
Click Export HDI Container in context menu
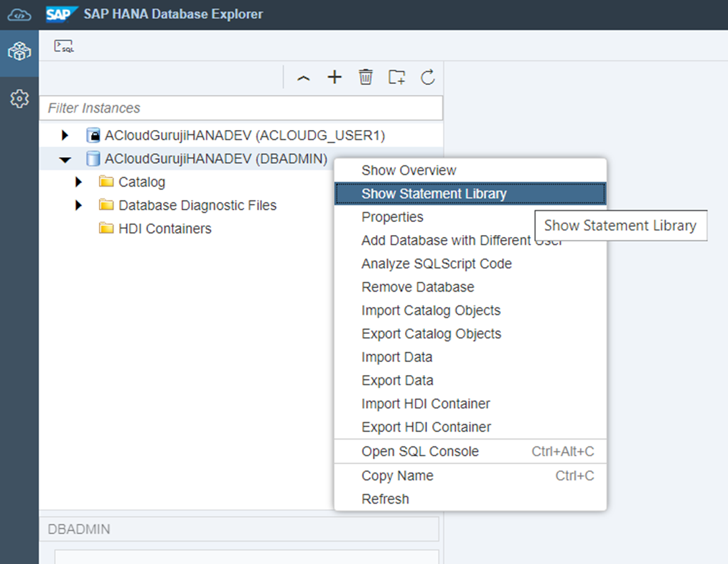pos(426,427)
